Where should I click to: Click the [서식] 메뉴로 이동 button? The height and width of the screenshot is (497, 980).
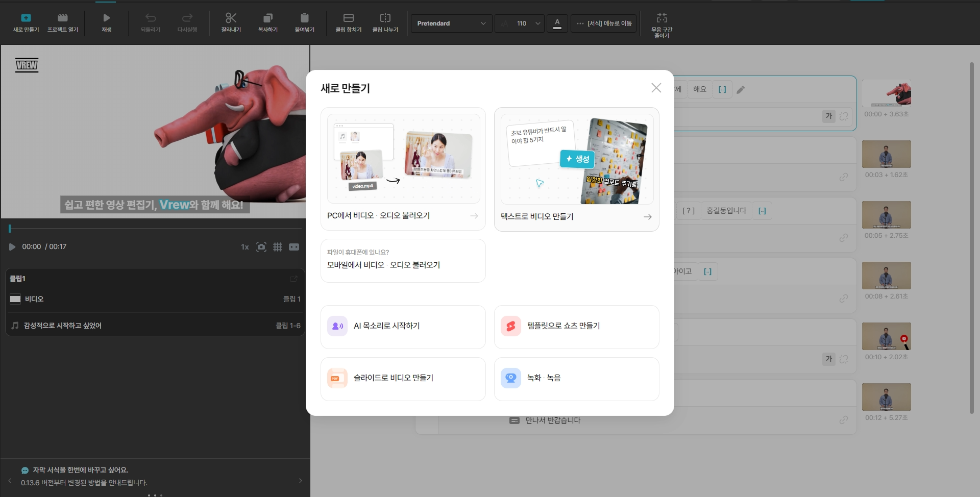click(604, 23)
